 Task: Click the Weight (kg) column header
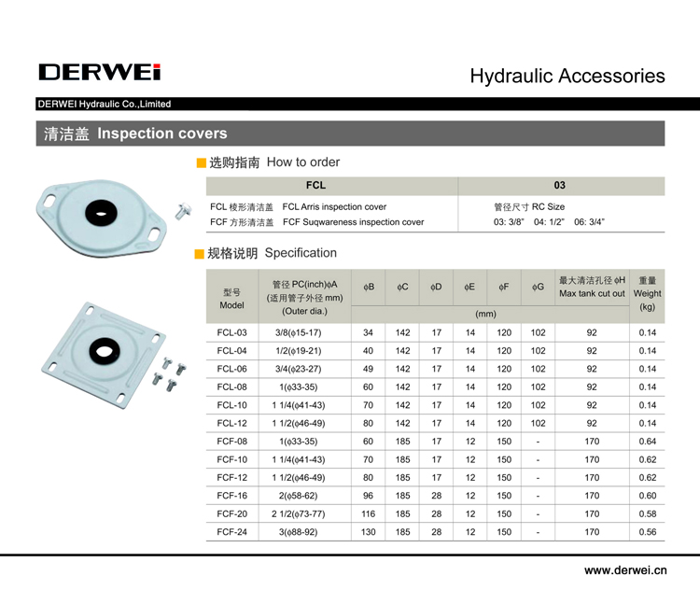click(647, 293)
